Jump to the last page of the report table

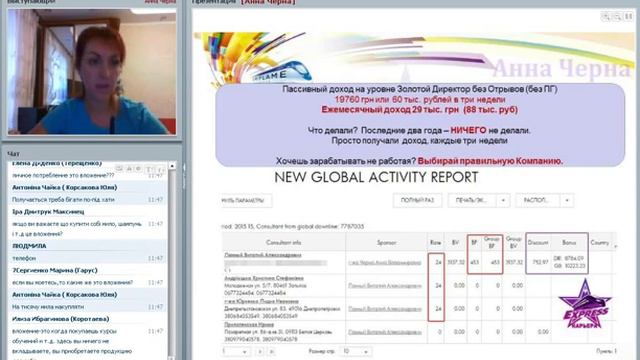(271, 351)
